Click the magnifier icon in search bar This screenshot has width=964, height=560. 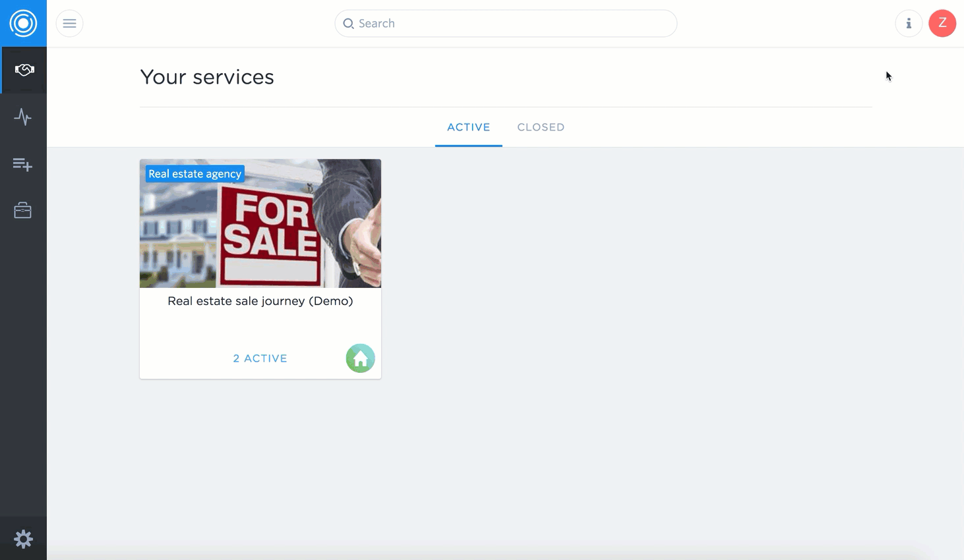click(349, 24)
